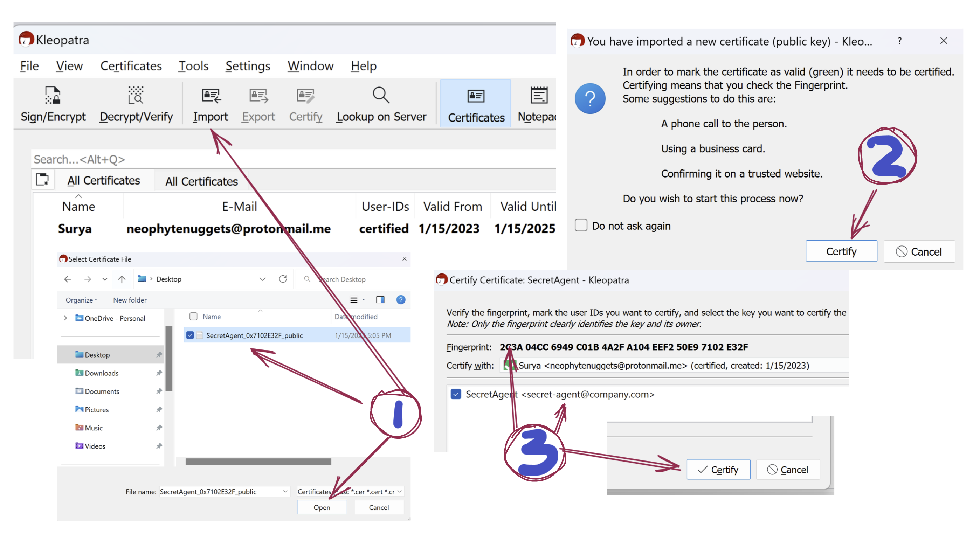
Task: Click the Export toolbar button
Action: pyautogui.click(x=258, y=104)
